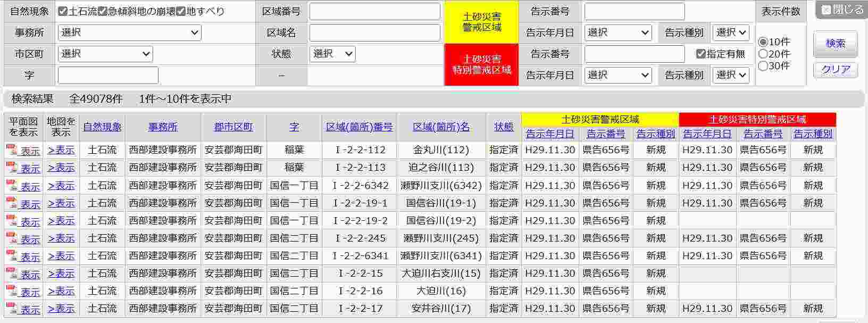Focus the 字 input field

[108, 75]
